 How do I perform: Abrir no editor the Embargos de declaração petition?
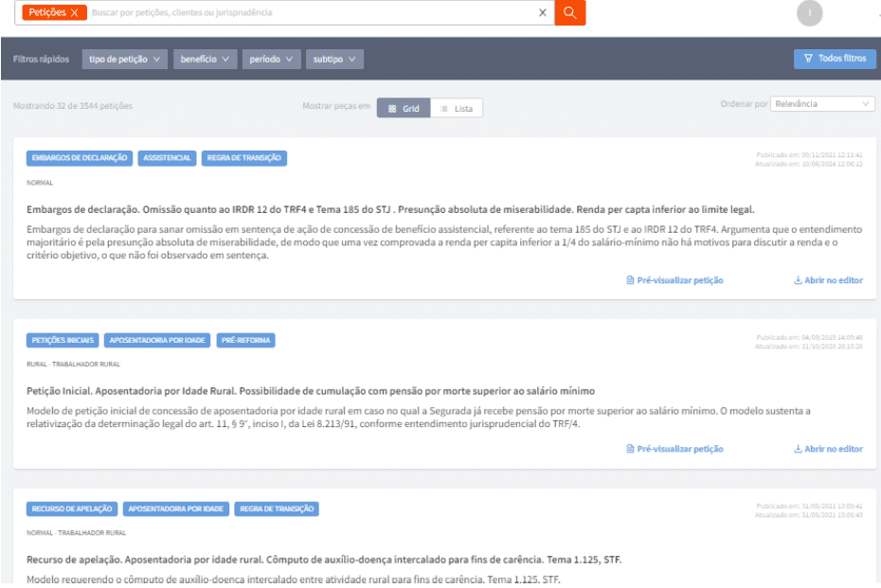point(828,280)
